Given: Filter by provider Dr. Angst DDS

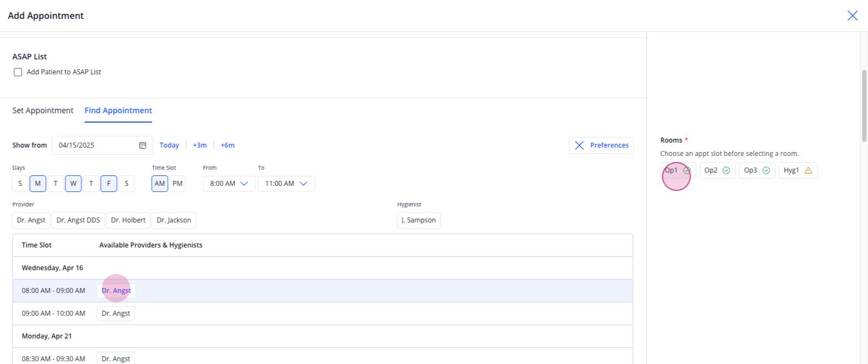Looking at the screenshot, I should 78,220.
